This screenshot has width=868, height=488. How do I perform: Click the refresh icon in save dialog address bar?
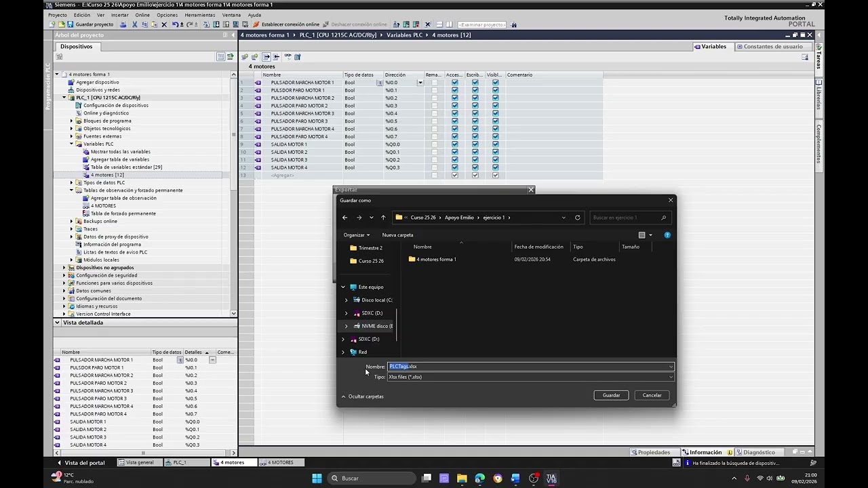click(x=578, y=218)
